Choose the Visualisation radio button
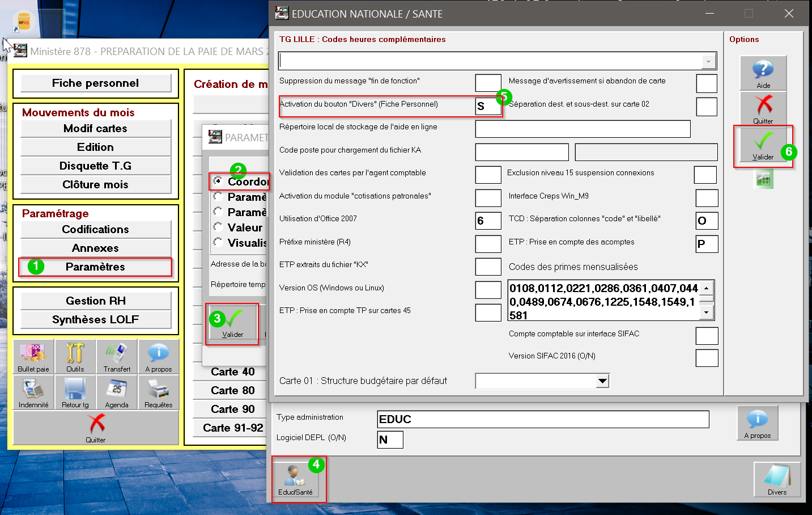 (218, 242)
